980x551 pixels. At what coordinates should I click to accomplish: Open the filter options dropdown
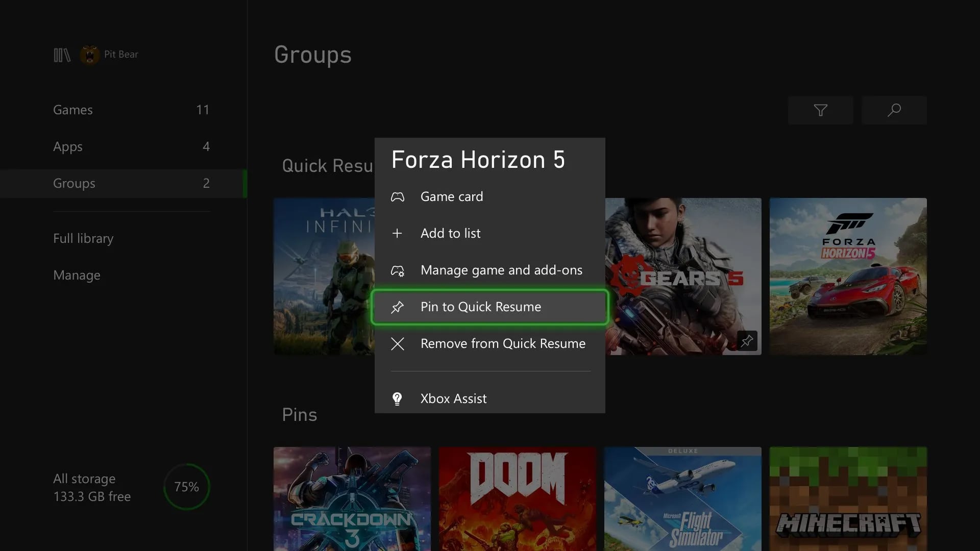pos(820,110)
